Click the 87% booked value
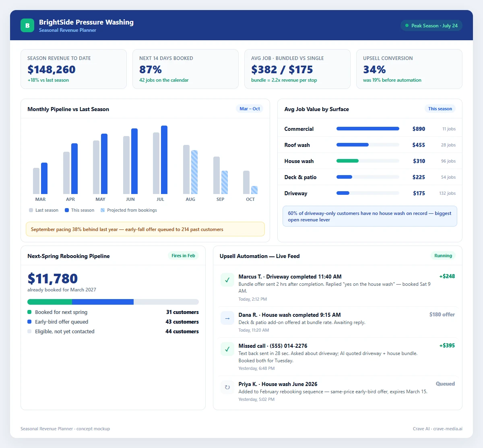 tap(151, 70)
